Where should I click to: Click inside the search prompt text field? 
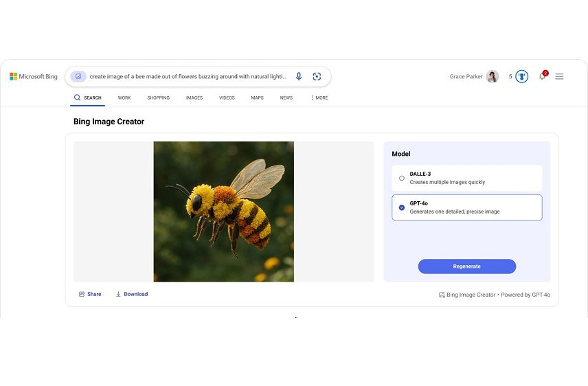pos(188,77)
